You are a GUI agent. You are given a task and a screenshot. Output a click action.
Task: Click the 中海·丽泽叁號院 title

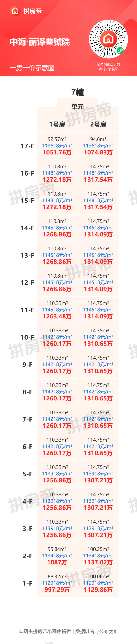tap(40, 42)
